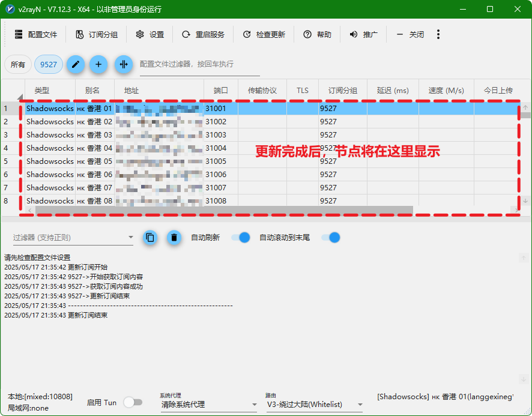Focus the 配置文件过滤器 input field
The width and height of the screenshot is (532, 416).
[200, 64]
